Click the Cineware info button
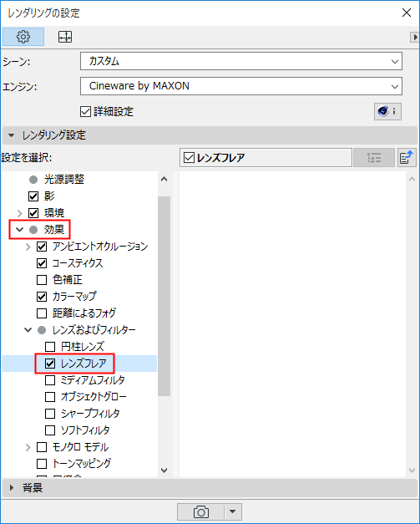420x524 pixels. pyautogui.click(x=387, y=111)
